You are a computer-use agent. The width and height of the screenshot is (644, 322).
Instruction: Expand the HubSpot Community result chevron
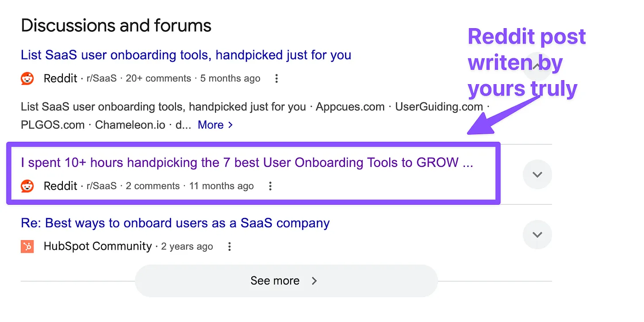(x=537, y=235)
